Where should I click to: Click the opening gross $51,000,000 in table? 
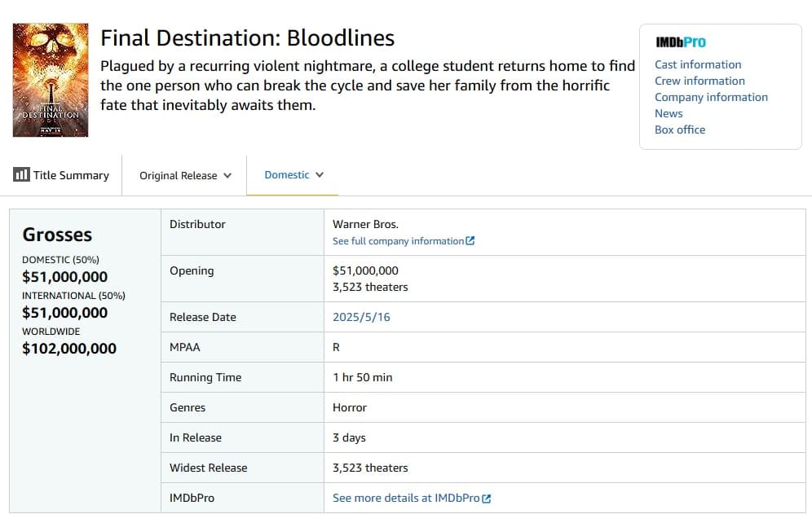tap(365, 270)
